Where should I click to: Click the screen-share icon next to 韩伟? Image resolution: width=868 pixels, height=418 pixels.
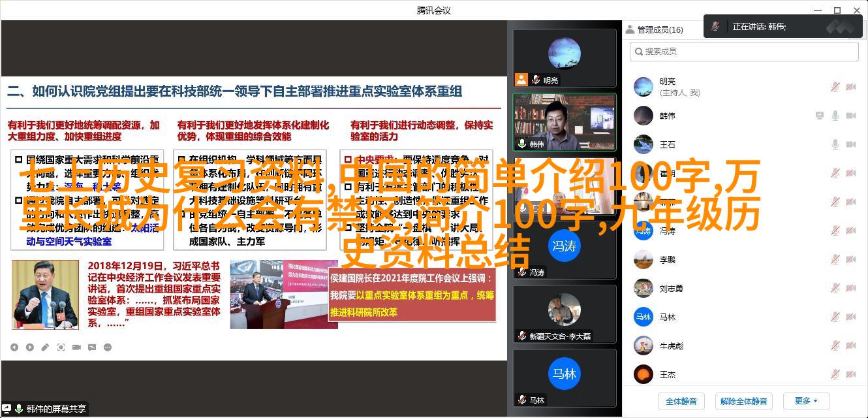819,116
